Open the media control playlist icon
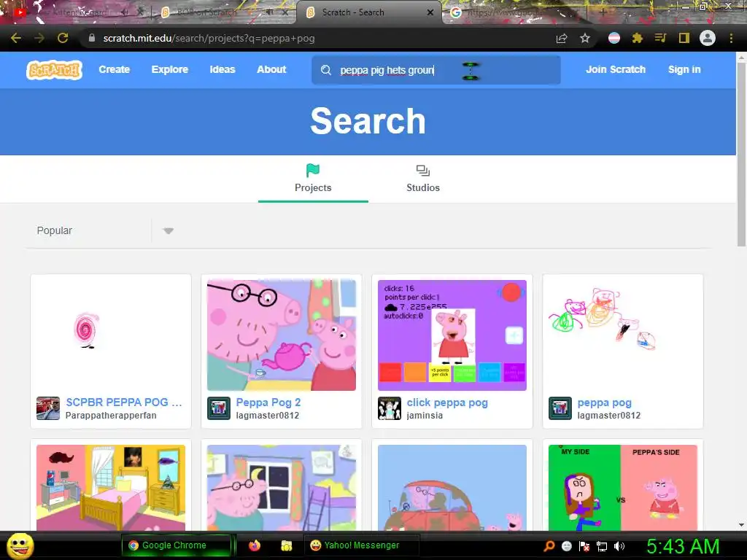The image size is (747, 560). coord(660,38)
